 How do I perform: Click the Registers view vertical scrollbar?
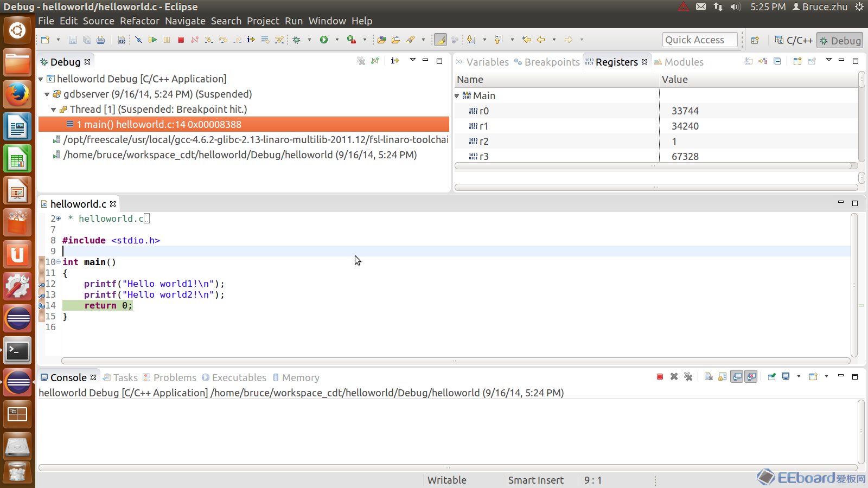pos(861,117)
